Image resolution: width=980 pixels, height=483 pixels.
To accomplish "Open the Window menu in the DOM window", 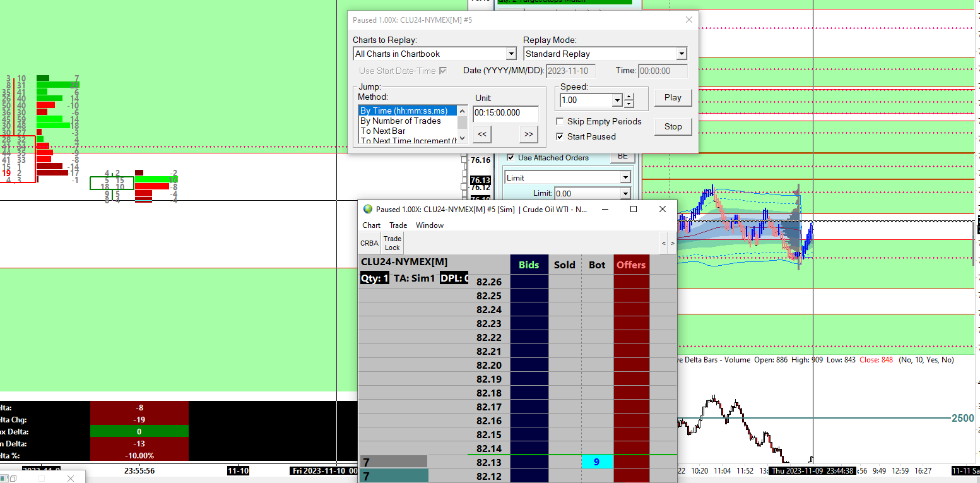I will [x=430, y=225].
